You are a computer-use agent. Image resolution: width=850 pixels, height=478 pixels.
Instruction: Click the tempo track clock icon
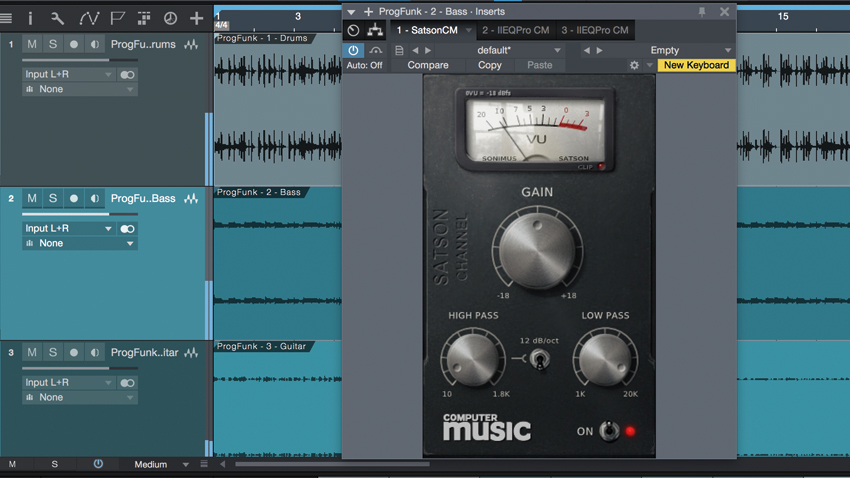click(x=170, y=18)
